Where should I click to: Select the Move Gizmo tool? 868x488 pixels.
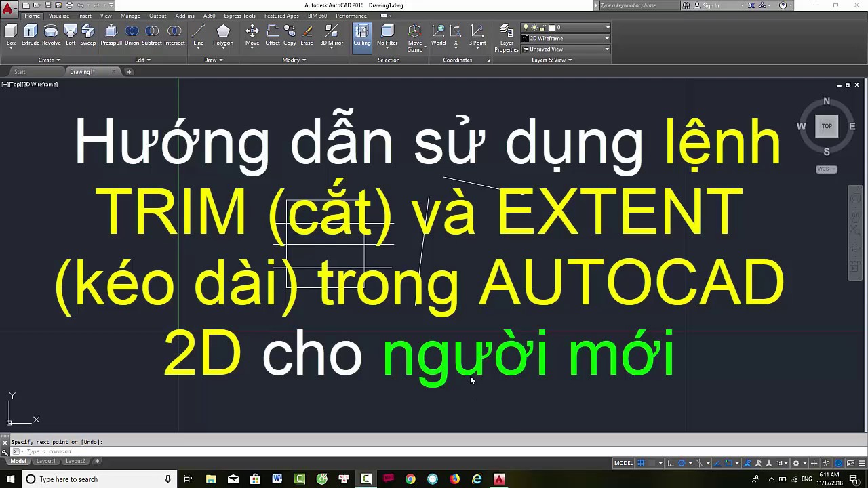click(415, 38)
